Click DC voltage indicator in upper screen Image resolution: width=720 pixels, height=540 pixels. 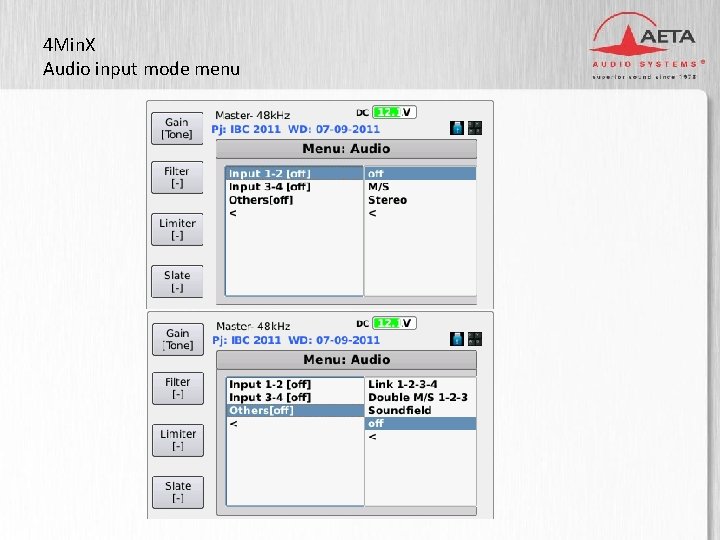tap(394, 112)
